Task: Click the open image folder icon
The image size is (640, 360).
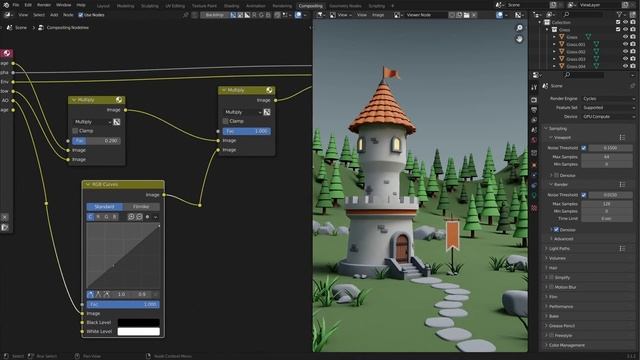Action: pos(466,15)
